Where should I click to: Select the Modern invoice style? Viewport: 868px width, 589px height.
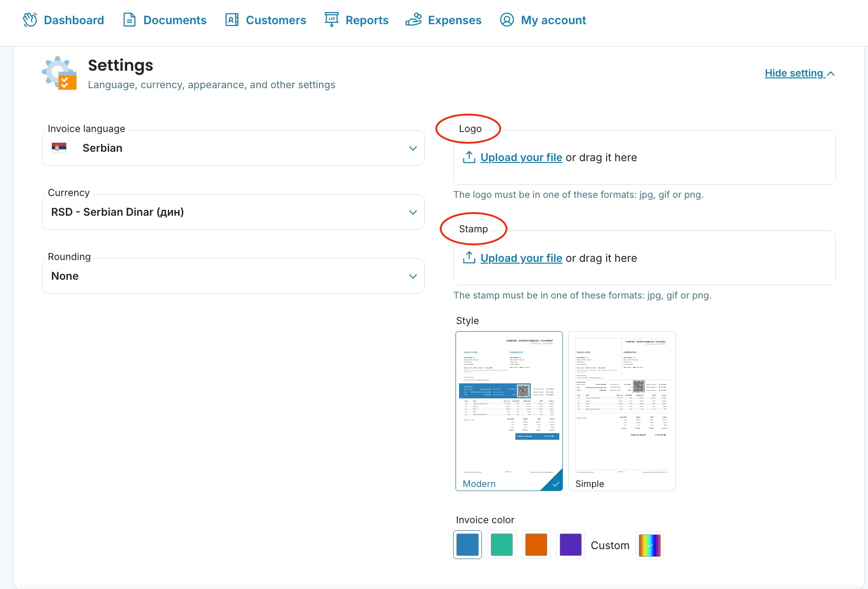(509, 411)
